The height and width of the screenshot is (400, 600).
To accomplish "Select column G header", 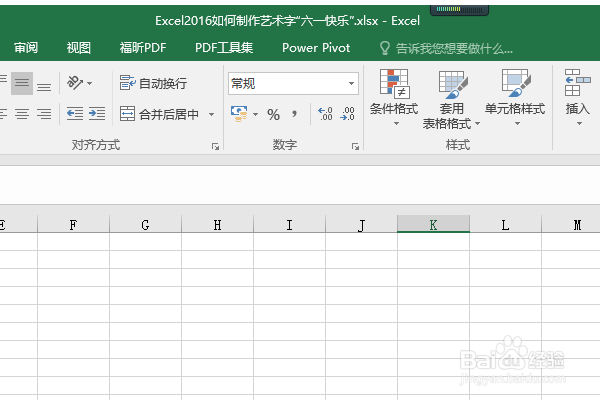I will [x=145, y=224].
